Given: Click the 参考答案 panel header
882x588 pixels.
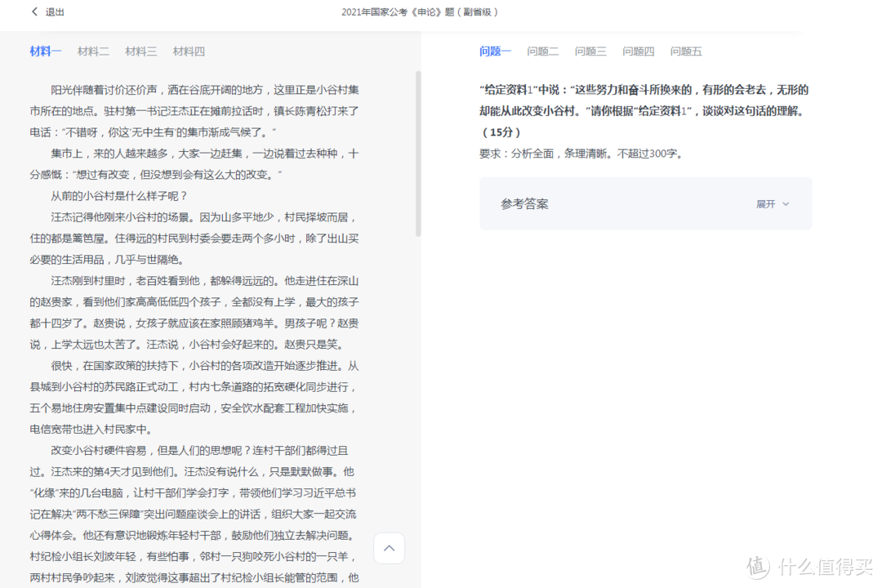Looking at the screenshot, I should click(526, 203).
